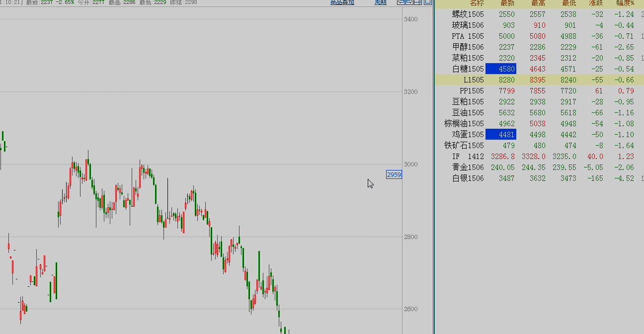Choose the 黄金1506 gold contract

(468, 167)
